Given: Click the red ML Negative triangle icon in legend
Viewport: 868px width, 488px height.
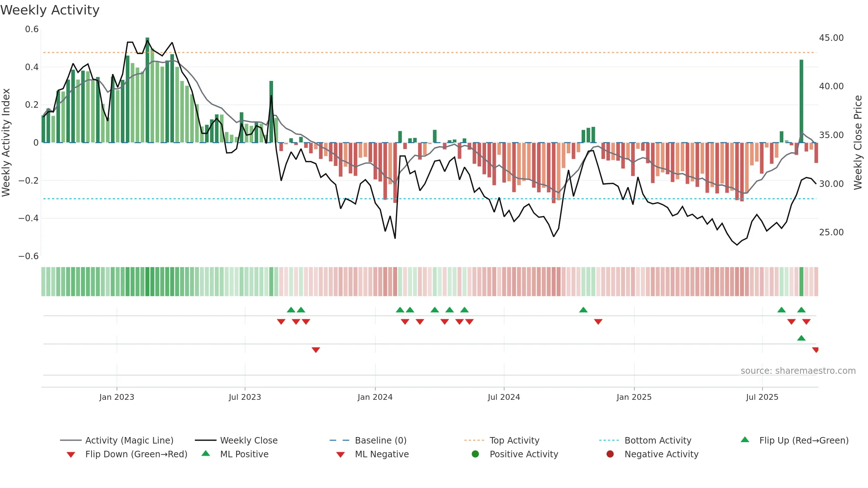Looking at the screenshot, I should pos(340,455).
